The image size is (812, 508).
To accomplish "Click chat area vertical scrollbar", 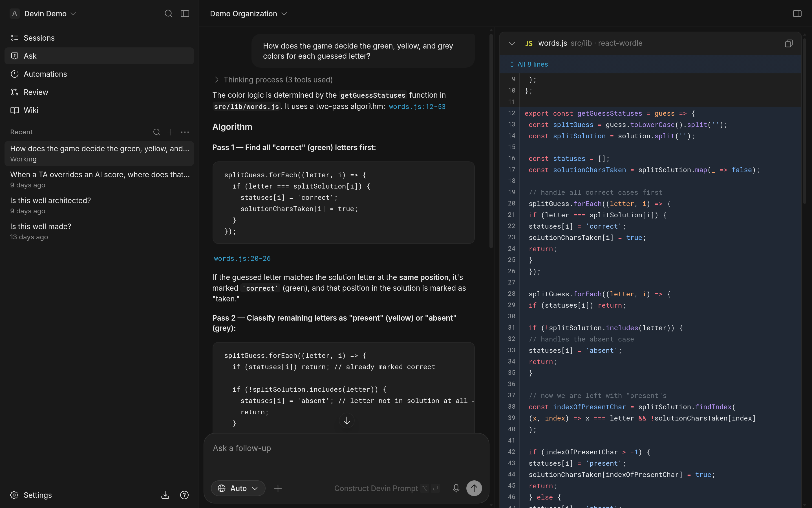I will click(x=491, y=141).
